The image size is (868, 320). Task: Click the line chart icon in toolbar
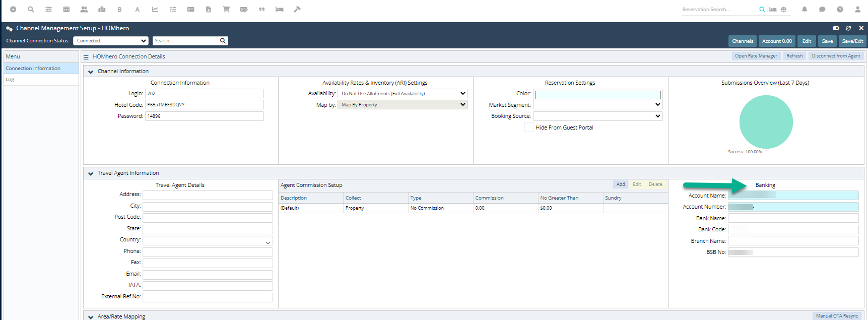(155, 10)
